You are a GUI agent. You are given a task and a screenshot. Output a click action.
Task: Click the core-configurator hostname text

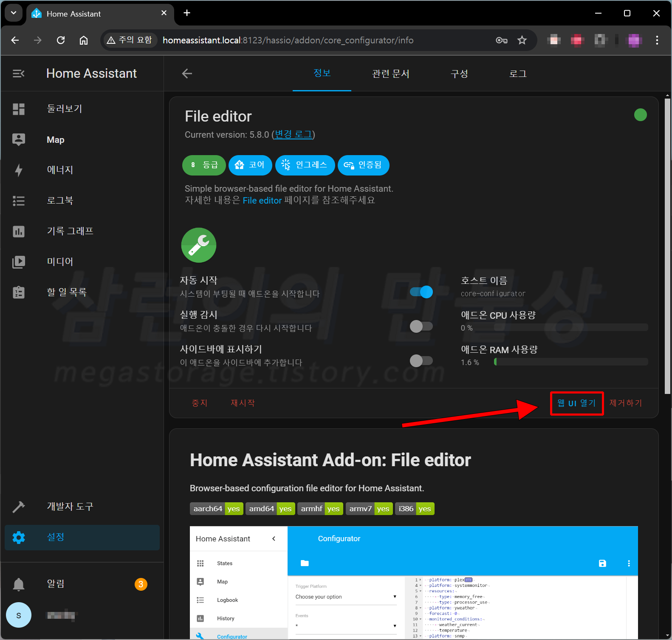tap(493, 294)
